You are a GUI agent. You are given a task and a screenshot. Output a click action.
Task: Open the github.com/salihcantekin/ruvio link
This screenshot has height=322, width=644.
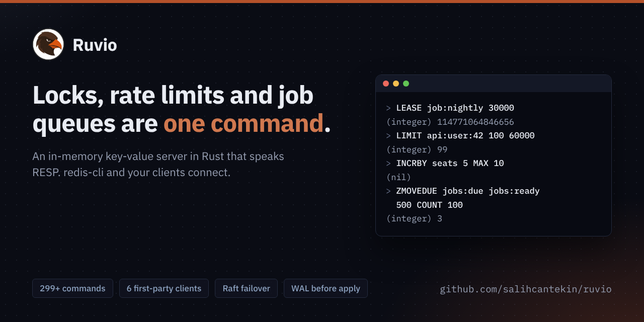tap(526, 289)
